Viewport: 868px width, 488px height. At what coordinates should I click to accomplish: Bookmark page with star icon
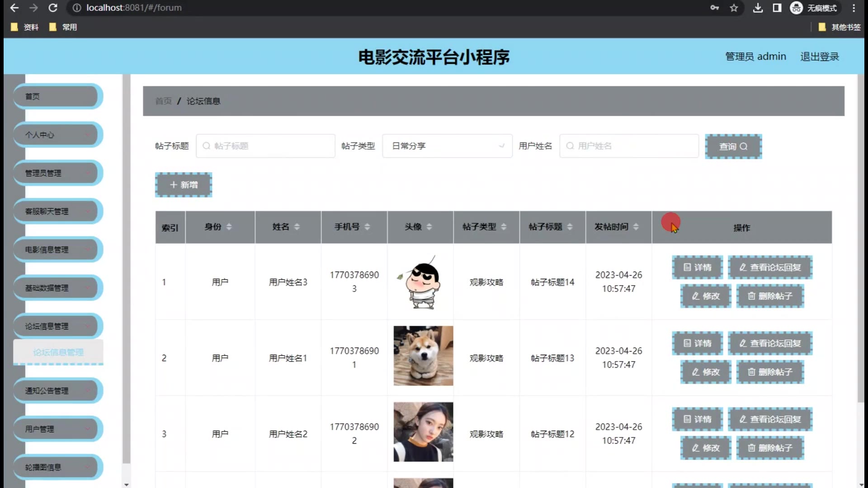734,8
